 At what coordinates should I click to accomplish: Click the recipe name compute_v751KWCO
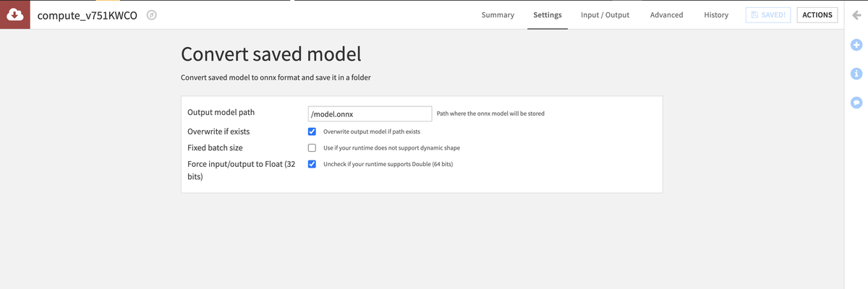(x=88, y=15)
